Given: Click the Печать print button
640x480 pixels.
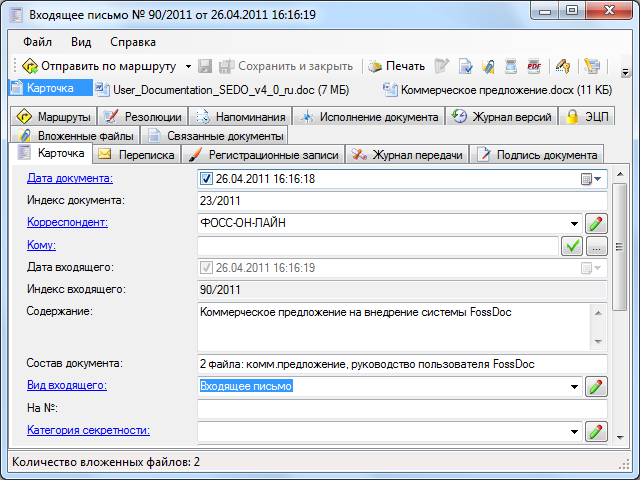Looking at the screenshot, I should pyautogui.click(x=397, y=66).
